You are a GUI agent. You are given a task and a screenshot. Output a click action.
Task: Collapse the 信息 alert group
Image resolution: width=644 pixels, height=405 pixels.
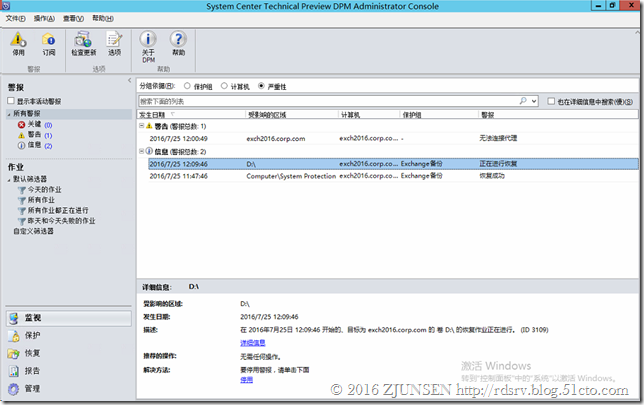142,151
